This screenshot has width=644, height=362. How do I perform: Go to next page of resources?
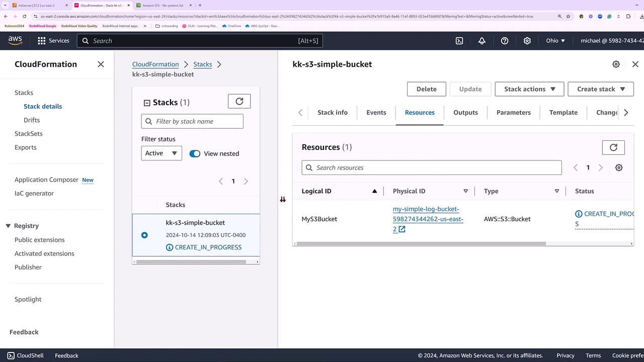click(x=601, y=168)
